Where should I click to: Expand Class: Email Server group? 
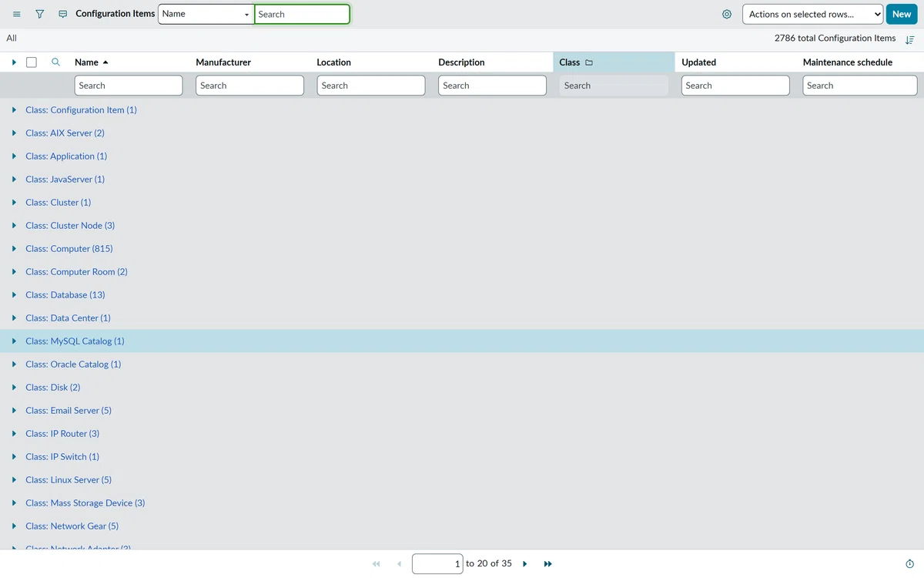tap(14, 411)
